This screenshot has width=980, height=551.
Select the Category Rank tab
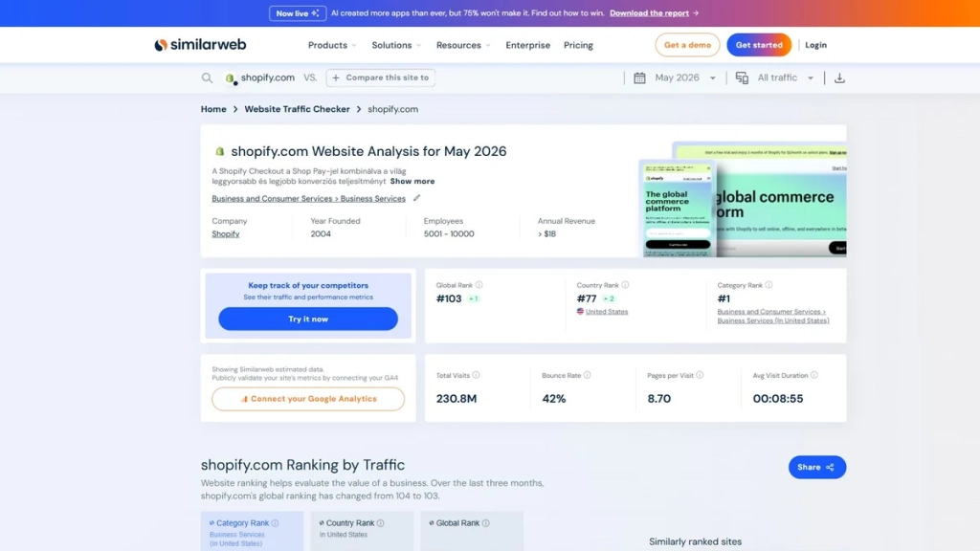252,532
